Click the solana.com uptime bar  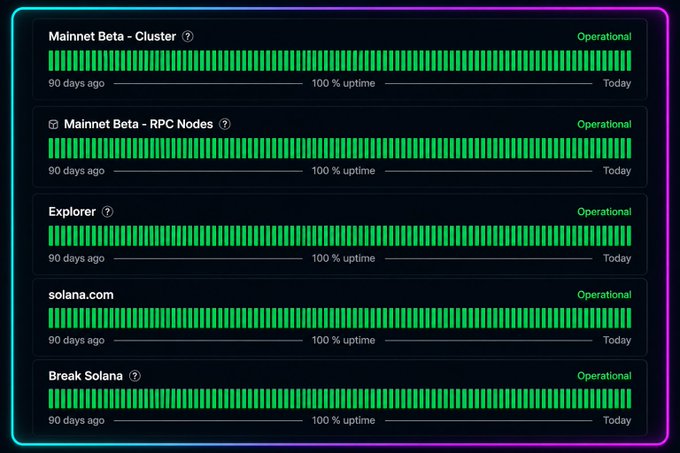click(x=340, y=318)
